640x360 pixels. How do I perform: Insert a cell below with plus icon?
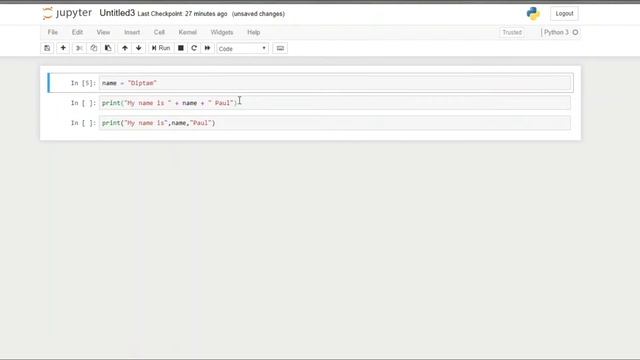(63, 48)
